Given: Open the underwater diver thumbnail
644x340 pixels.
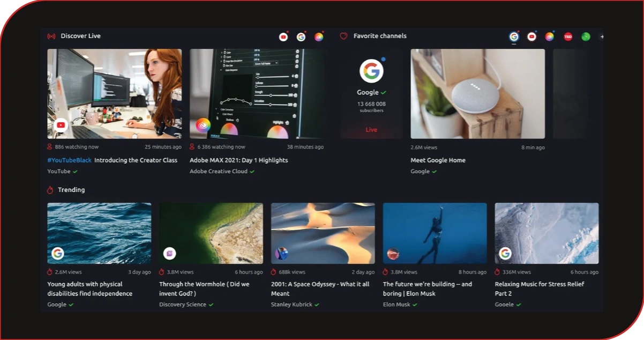Looking at the screenshot, I should (435, 233).
